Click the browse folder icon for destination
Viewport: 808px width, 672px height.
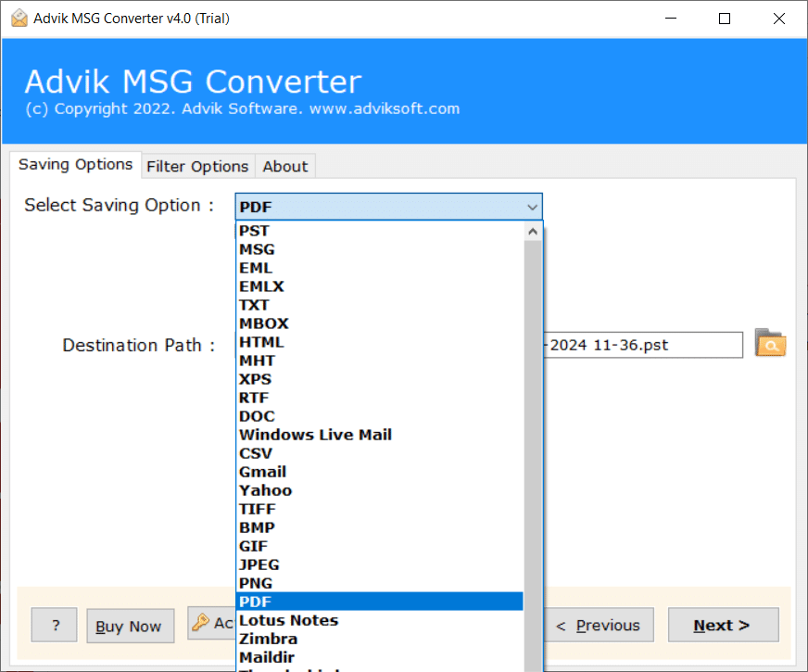click(770, 343)
